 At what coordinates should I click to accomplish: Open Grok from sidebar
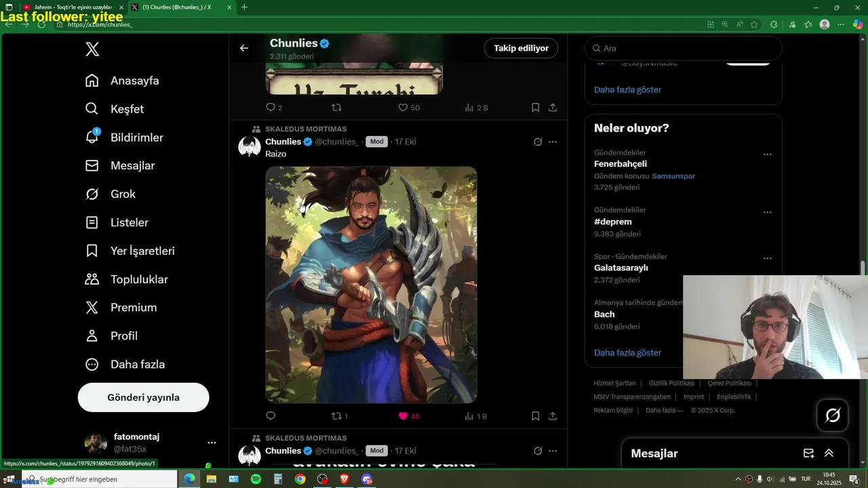110,194
